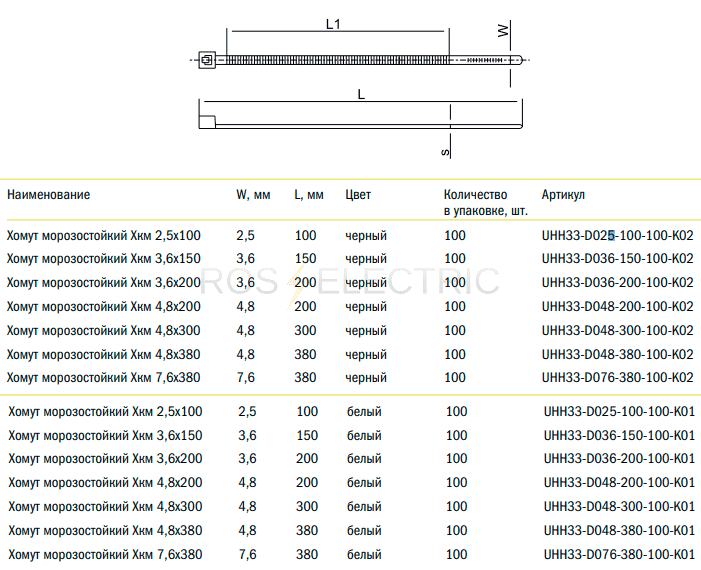Select article UHH33-D048-200-100-K02
The width and height of the screenshot is (701, 570).
click(617, 307)
